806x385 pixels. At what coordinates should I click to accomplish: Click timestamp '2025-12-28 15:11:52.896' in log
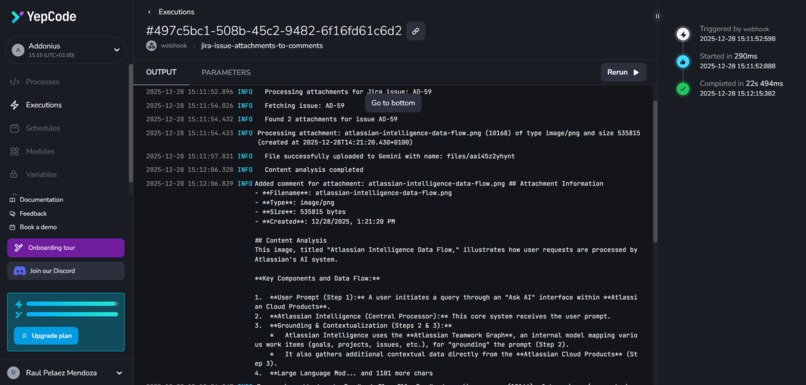pos(189,92)
